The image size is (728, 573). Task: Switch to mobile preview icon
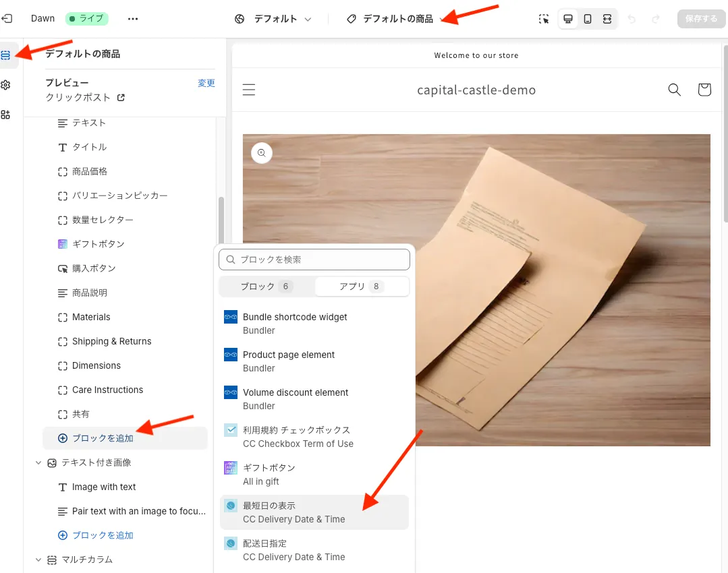(x=588, y=19)
